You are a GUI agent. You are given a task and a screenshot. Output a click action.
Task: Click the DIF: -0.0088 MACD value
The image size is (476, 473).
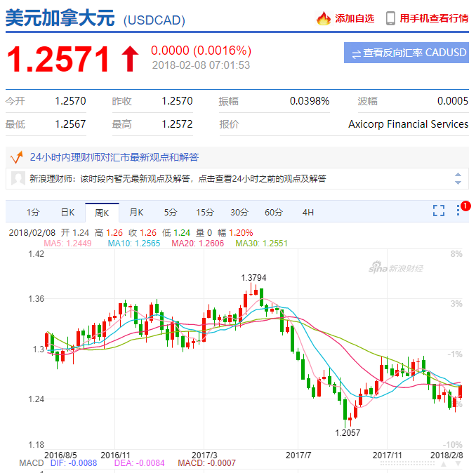click(74, 463)
